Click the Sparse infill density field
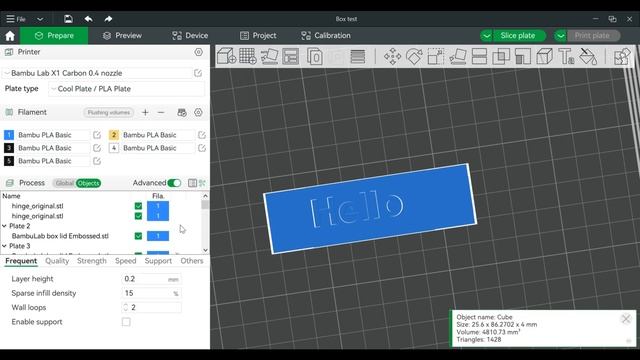 [151, 293]
